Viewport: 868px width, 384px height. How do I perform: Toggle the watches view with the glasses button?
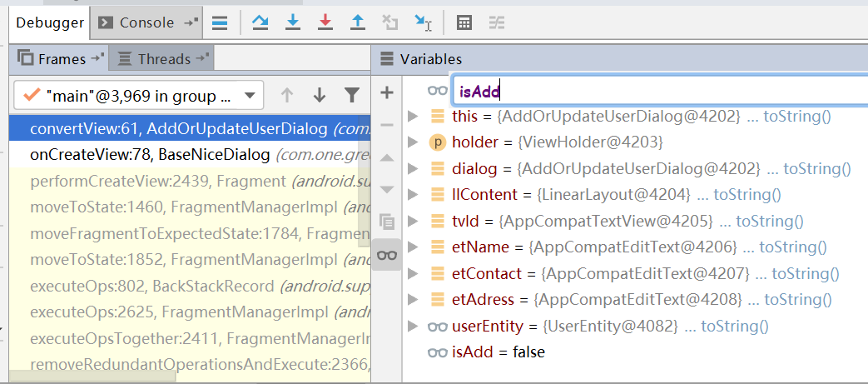click(x=387, y=255)
